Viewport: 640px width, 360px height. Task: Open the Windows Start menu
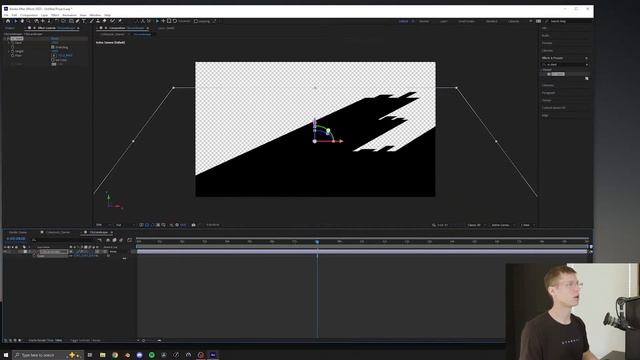click(6, 355)
